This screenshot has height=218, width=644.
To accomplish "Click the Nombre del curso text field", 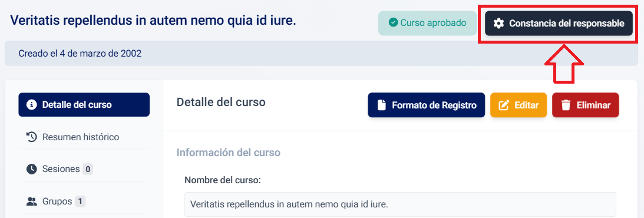I will coord(401,204).
